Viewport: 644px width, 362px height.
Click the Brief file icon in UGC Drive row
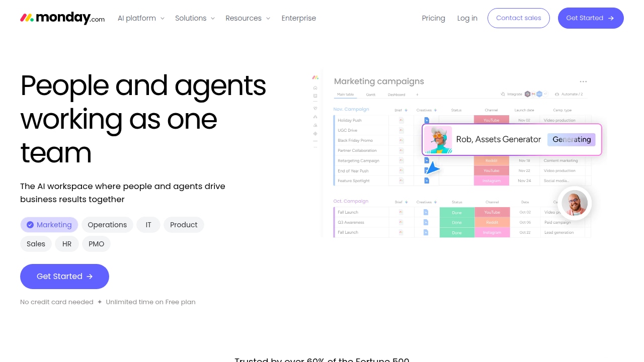pyautogui.click(x=401, y=130)
